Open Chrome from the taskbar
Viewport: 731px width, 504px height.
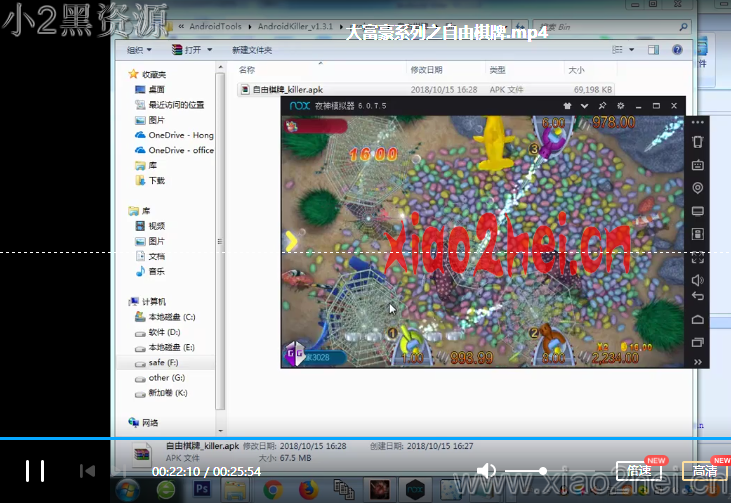273,490
